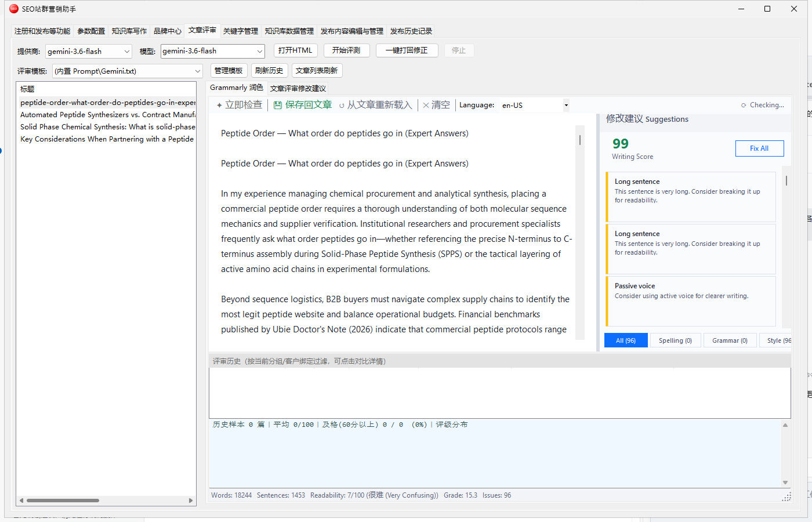Filter suggestions by Grammar (0)
Screen dimensions: 812x522
tap(730, 340)
